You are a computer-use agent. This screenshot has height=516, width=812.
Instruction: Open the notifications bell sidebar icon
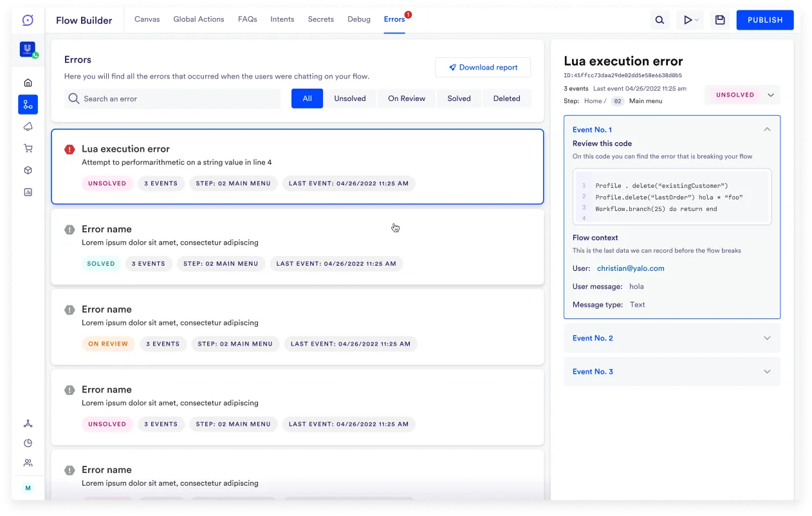pos(28,126)
